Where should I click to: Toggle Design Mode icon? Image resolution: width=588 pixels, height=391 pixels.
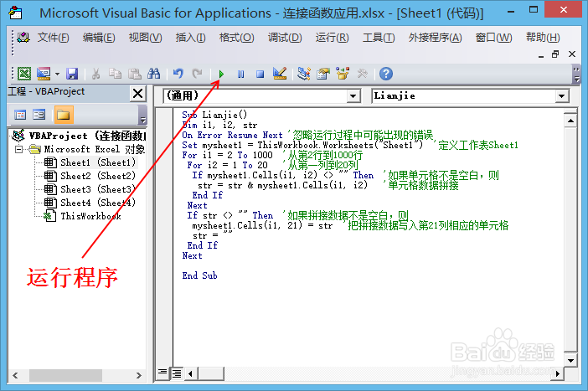(280, 74)
